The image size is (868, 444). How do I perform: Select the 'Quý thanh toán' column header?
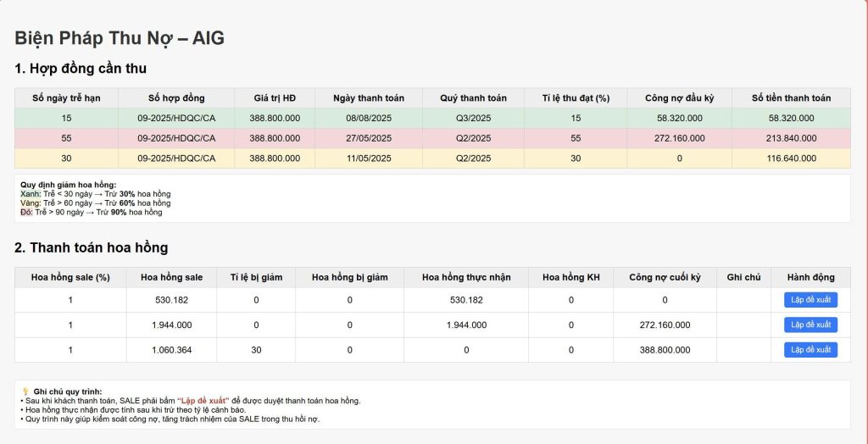pyautogui.click(x=473, y=98)
